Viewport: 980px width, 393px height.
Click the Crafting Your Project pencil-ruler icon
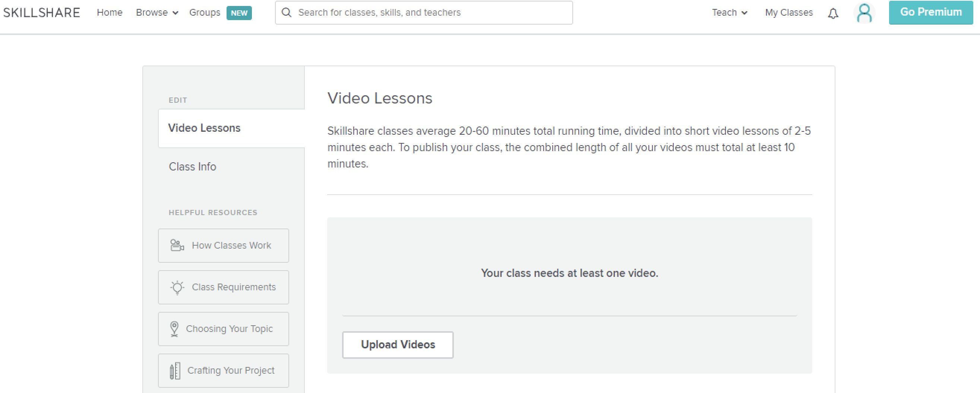pyautogui.click(x=175, y=371)
